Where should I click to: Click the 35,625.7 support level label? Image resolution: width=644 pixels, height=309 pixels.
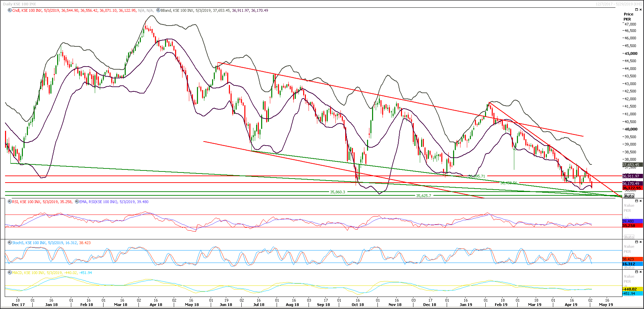[424, 196]
